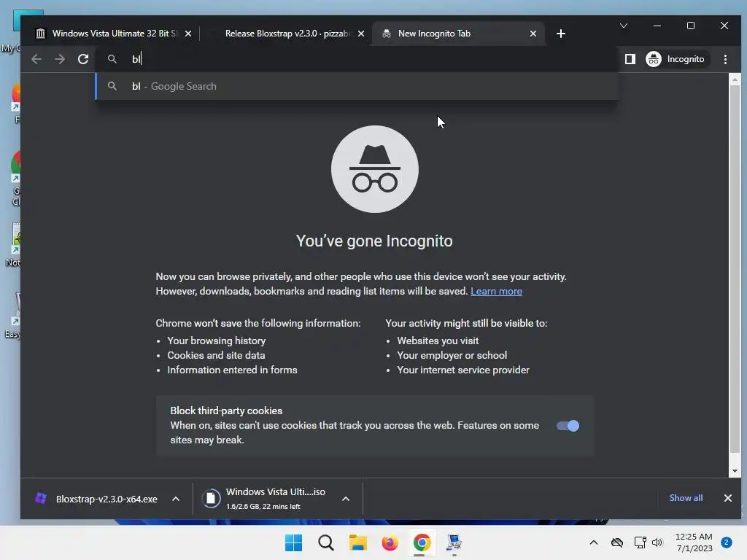Reload the page with the refresh icon

(x=83, y=59)
